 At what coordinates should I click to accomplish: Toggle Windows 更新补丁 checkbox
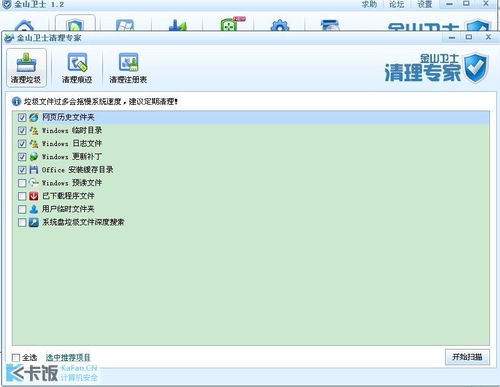tap(22, 157)
